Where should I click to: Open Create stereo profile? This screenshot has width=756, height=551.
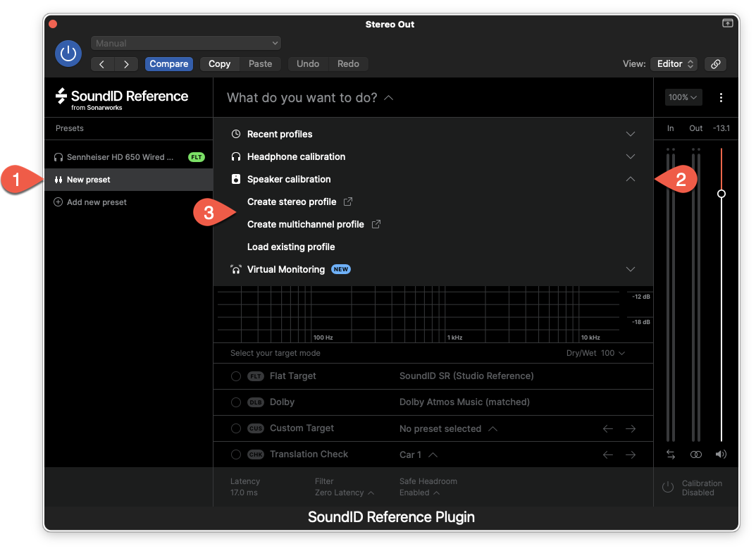(x=293, y=202)
